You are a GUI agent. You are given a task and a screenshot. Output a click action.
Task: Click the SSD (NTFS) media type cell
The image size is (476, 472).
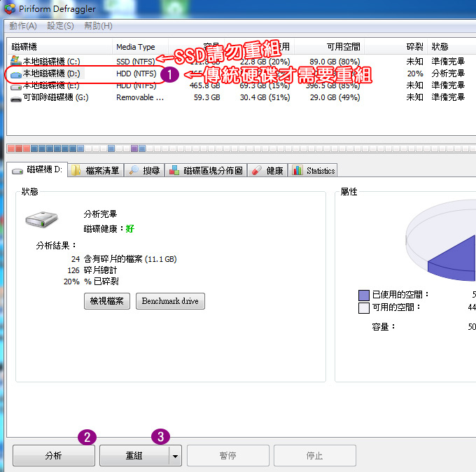135,62
